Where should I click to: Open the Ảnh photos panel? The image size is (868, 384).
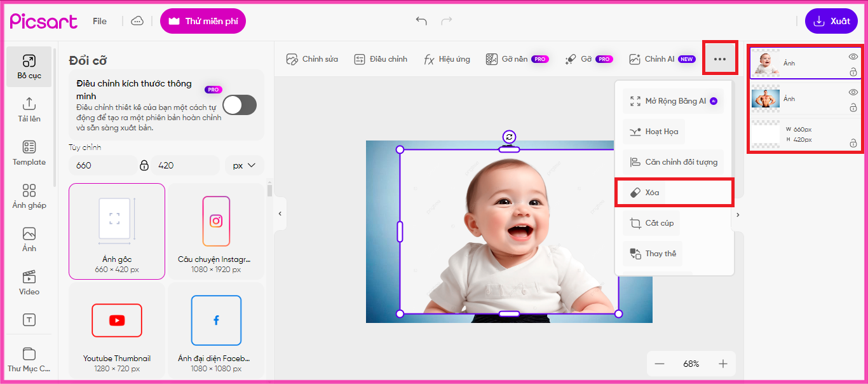click(x=29, y=240)
